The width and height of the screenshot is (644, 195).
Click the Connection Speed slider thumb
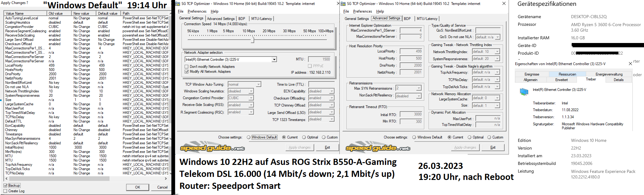(x=253, y=40)
